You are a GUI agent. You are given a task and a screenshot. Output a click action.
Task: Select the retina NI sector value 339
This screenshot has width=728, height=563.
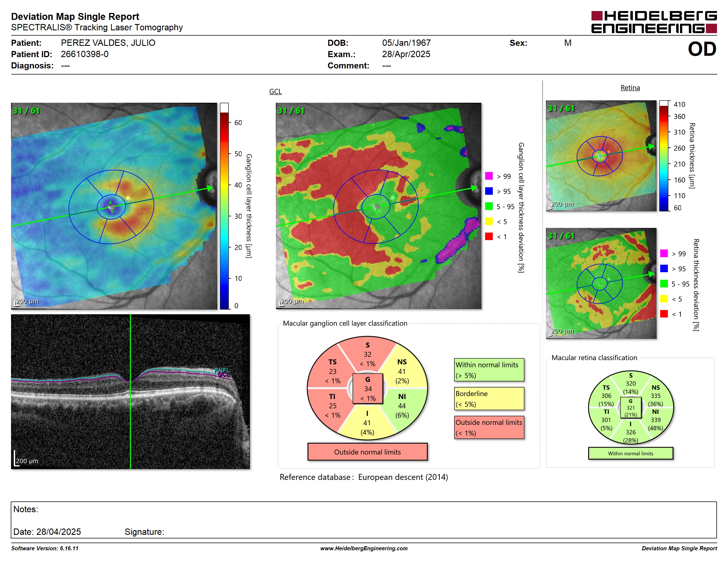(655, 420)
